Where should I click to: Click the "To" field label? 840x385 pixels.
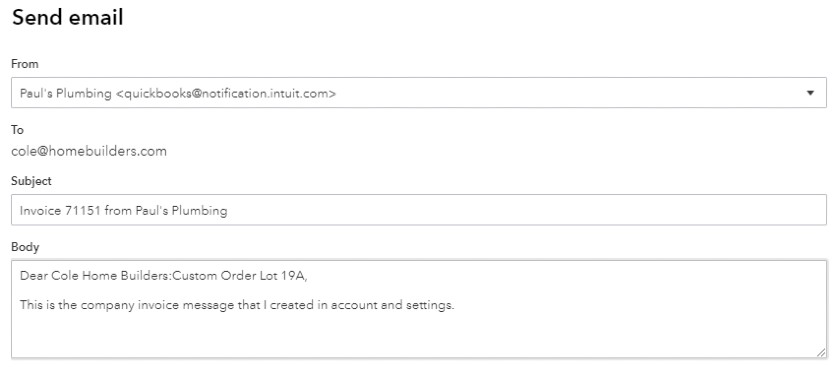[17, 130]
